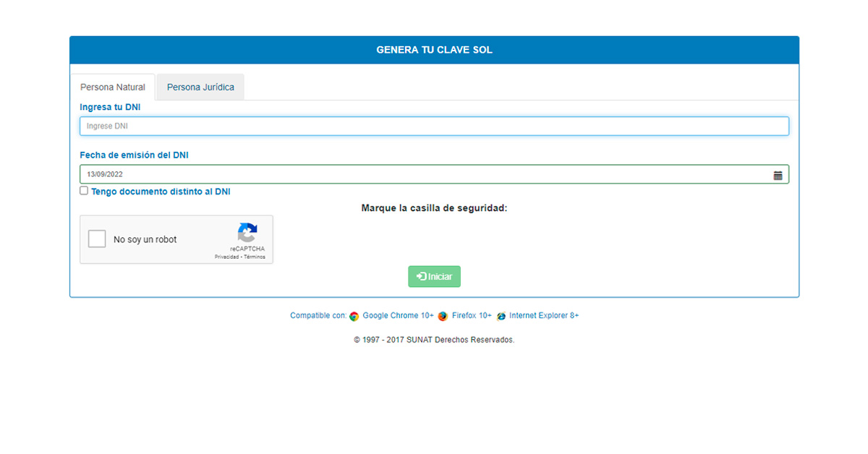The width and height of the screenshot is (868, 454).
Task: Open the calendar icon on the date field
Action: (779, 174)
